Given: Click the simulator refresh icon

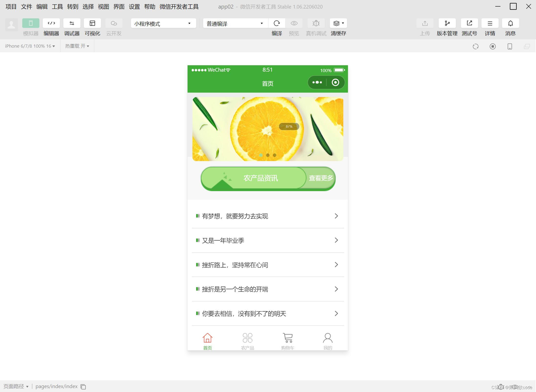Looking at the screenshot, I should [x=476, y=46].
